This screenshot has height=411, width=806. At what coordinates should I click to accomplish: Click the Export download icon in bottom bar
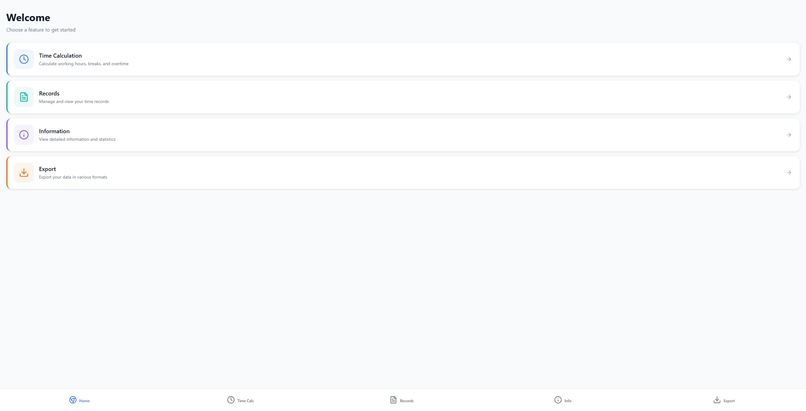(x=717, y=400)
